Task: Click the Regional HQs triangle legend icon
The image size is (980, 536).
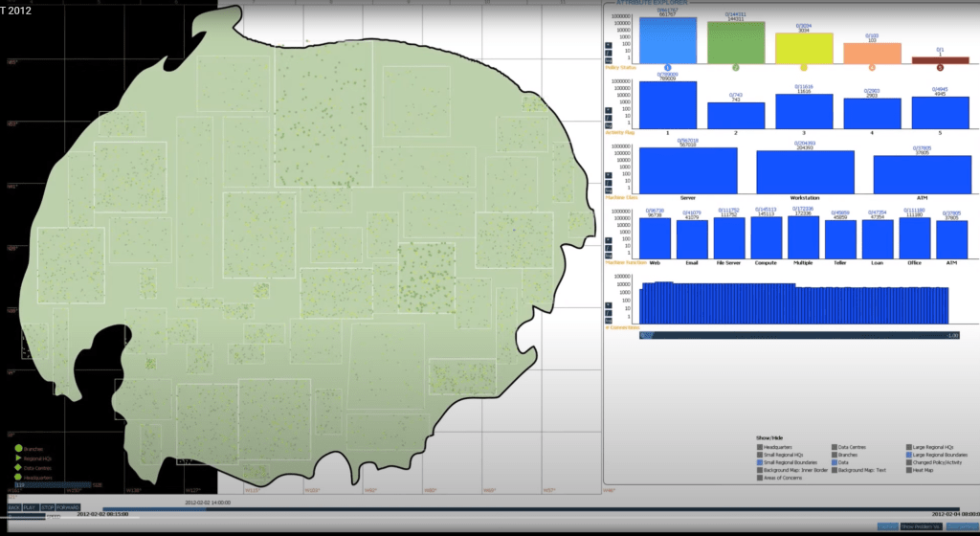Action: pos(18,458)
